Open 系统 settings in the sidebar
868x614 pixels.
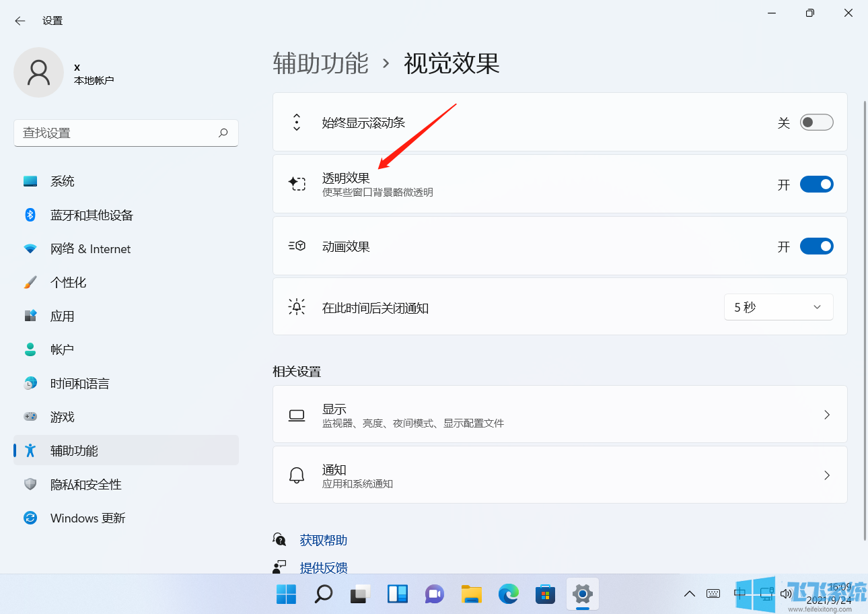coord(63,180)
